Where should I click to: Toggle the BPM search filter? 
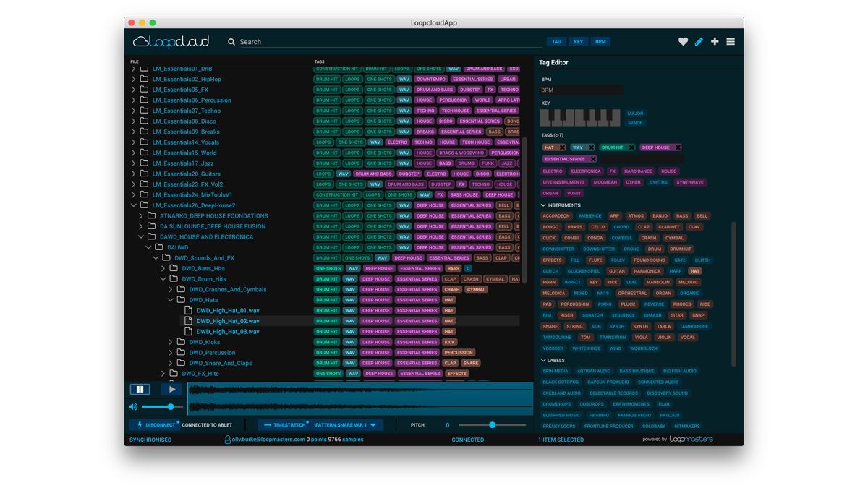click(600, 42)
